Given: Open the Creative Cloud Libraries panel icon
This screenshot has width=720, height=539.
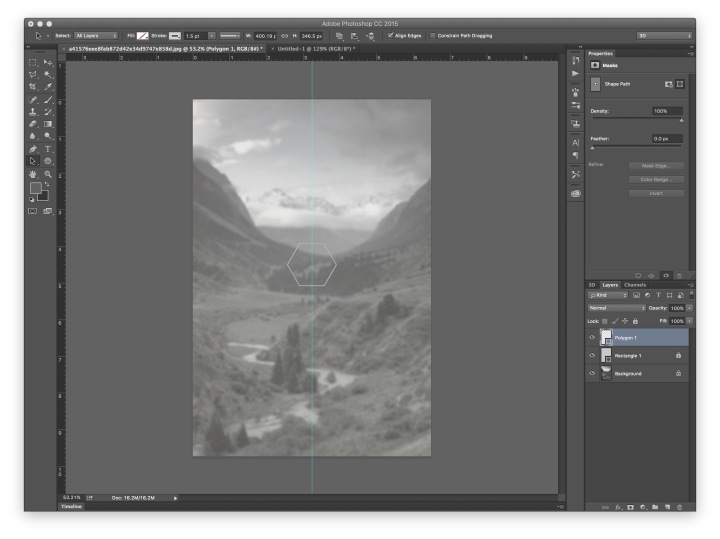Looking at the screenshot, I should coord(575,194).
